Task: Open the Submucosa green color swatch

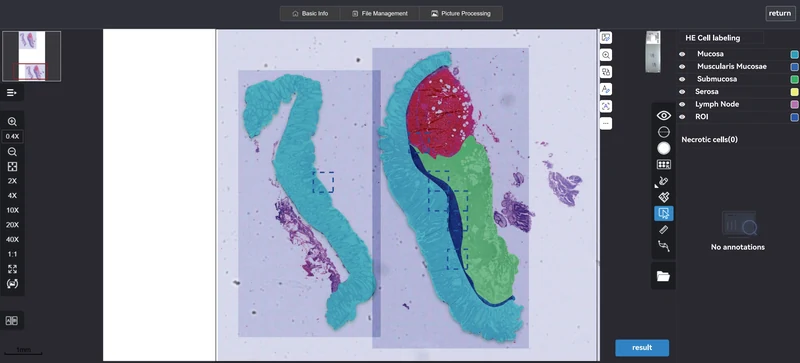Action: click(794, 79)
